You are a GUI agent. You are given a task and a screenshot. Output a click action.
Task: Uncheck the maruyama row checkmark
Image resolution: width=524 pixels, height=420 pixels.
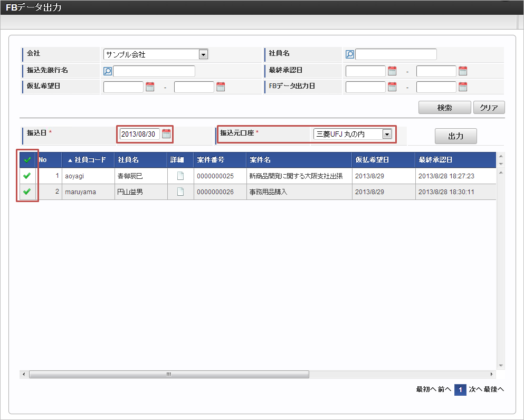27,192
